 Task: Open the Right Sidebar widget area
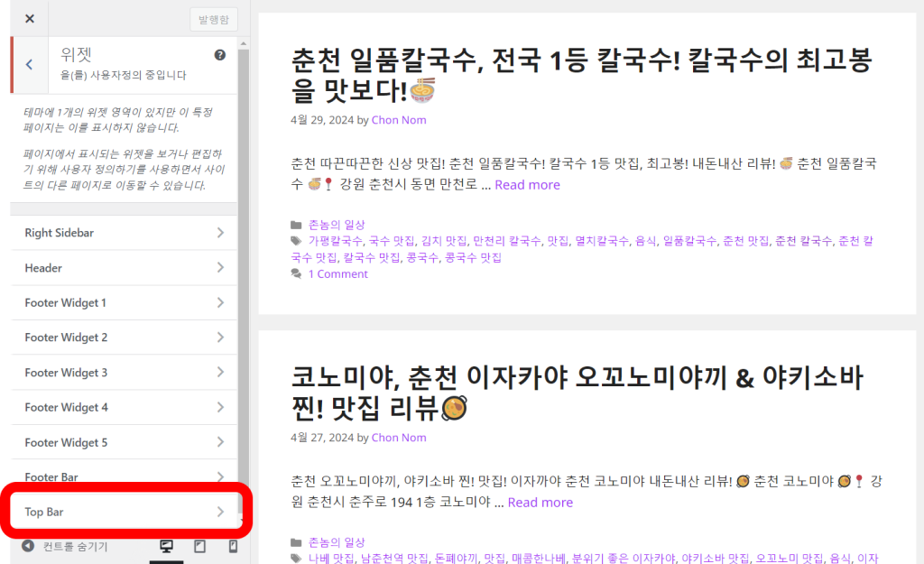[124, 233]
